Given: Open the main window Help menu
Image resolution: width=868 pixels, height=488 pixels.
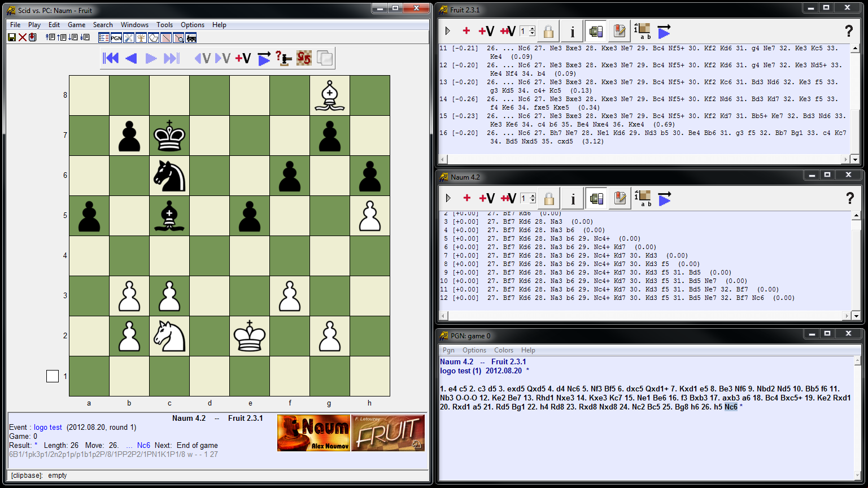Looking at the screenshot, I should click(x=219, y=25).
